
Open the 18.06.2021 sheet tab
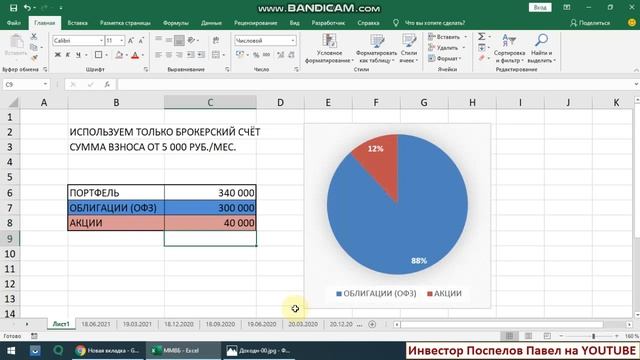point(96,324)
